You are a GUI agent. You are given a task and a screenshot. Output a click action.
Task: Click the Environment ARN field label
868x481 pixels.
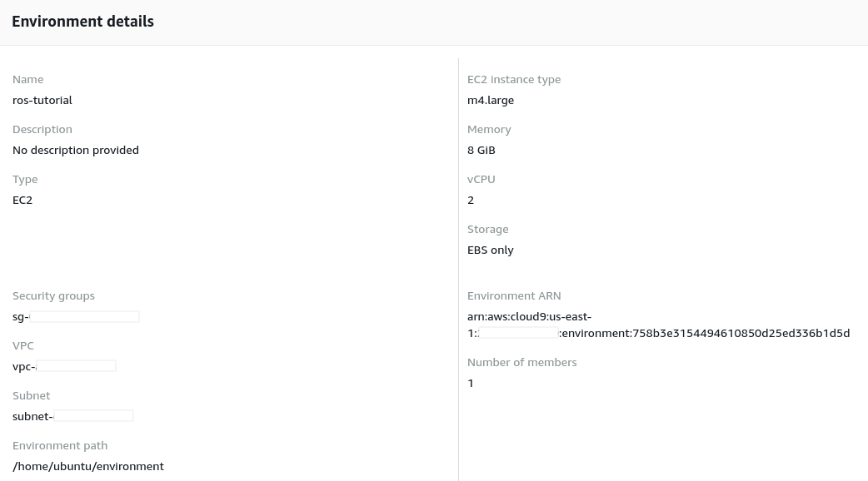point(514,295)
